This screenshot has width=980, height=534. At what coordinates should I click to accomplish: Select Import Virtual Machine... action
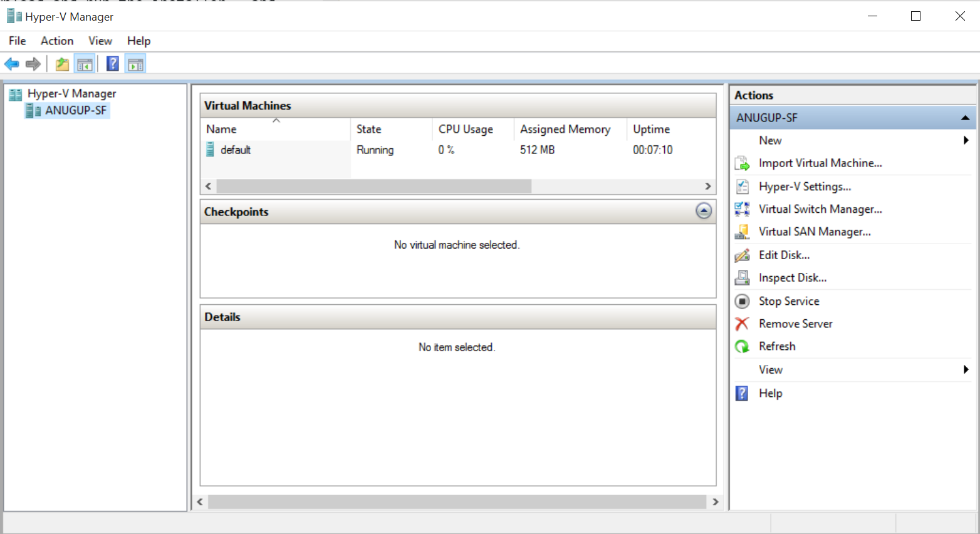[820, 163]
